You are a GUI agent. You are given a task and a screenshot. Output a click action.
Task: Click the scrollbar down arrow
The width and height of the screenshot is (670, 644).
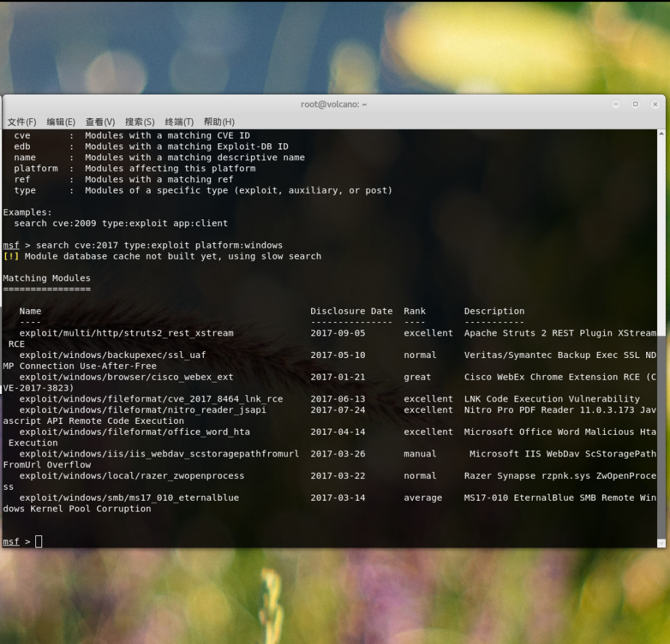coord(661,543)
